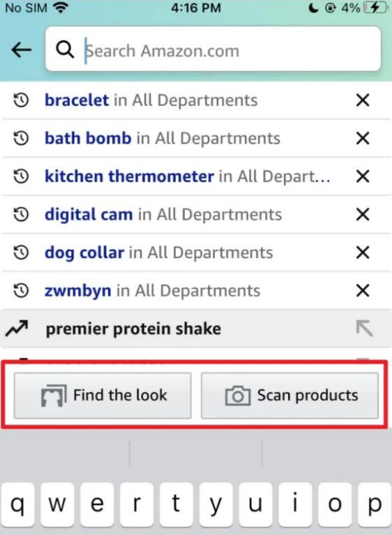This screenshot has width=392, height=535.
Task: Remove kitchen thermometer search entry
Action: pyautogui.click(x=362, y=177)
